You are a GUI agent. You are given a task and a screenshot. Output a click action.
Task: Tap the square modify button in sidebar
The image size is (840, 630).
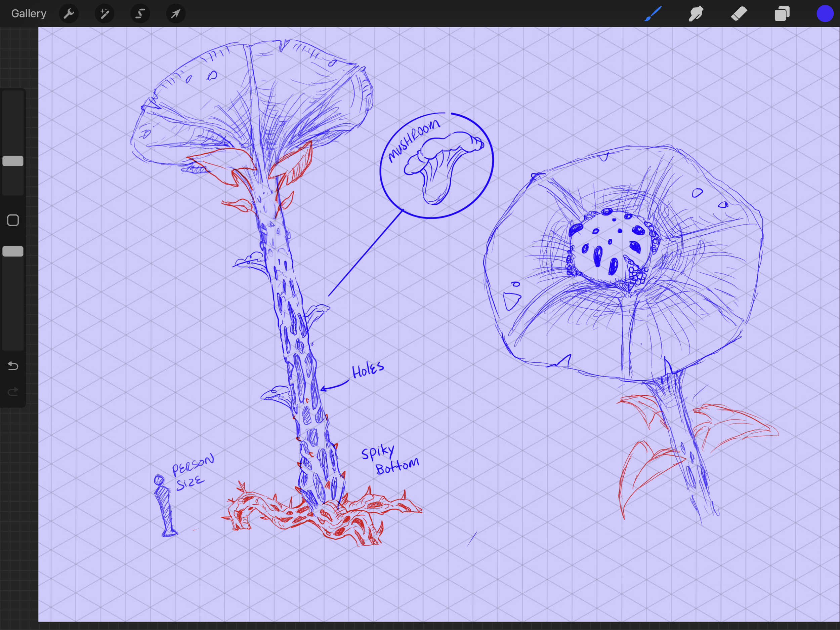(x=13, y=221)
